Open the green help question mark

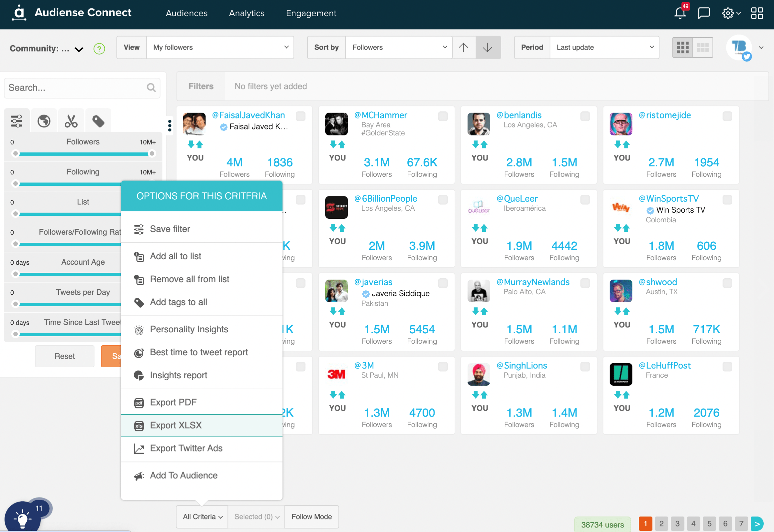click(99, 49)
